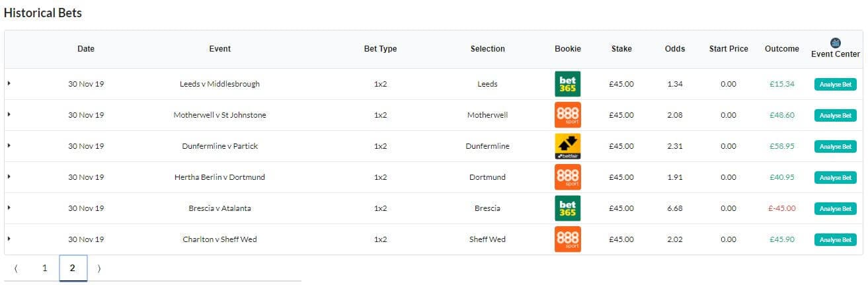The width and height of the screenshot is (868, 285).
Task: Expand the Dunfermline v Partick row
Action: tap(9, 145)
